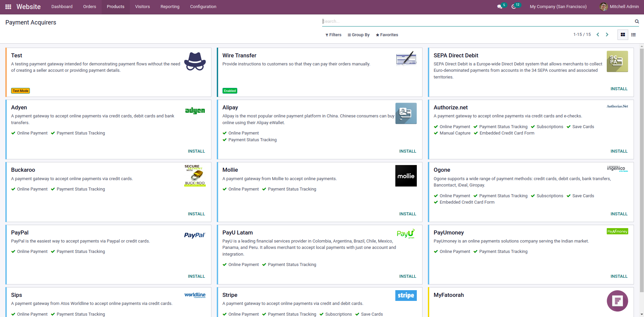Open the Group By dropdown
This screenshot has height=317, width=644.
click(x=358, y=35)
